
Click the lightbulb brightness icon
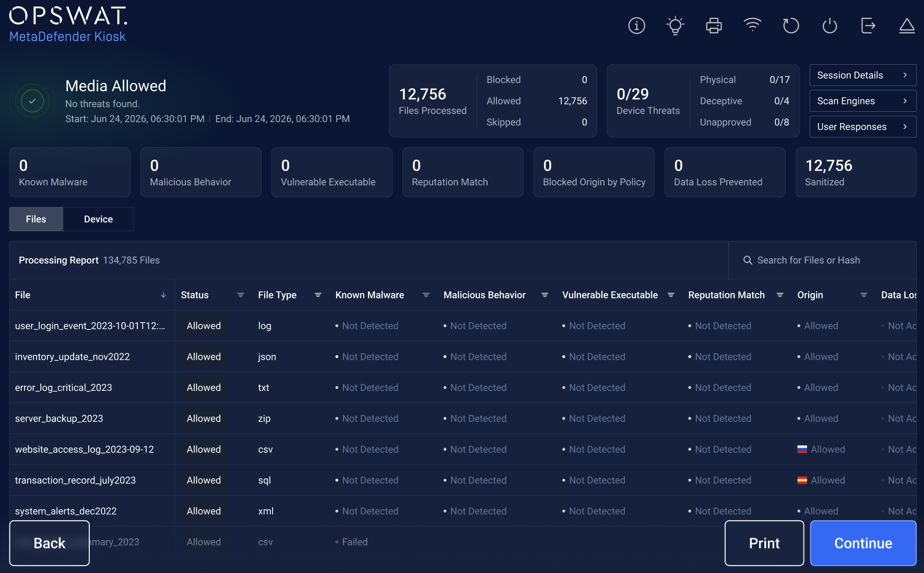tap(675, 25)
